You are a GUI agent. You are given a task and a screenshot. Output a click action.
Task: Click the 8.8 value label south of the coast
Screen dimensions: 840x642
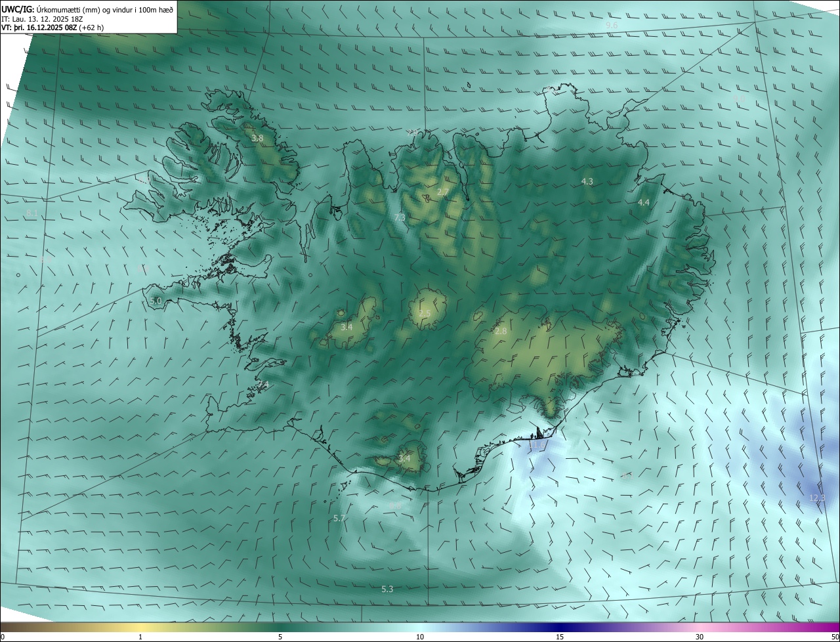pyautogui.click(x=396, y=505)
